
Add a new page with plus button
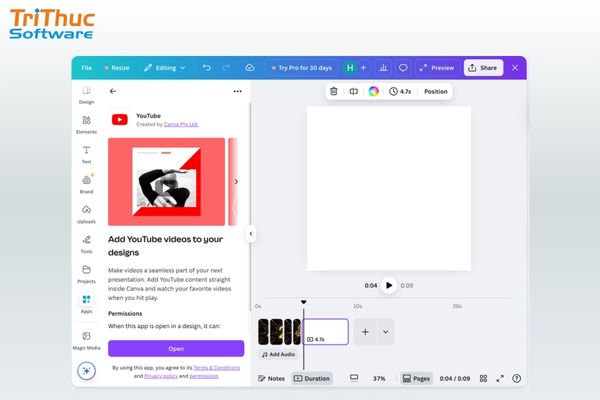point(365,331)
